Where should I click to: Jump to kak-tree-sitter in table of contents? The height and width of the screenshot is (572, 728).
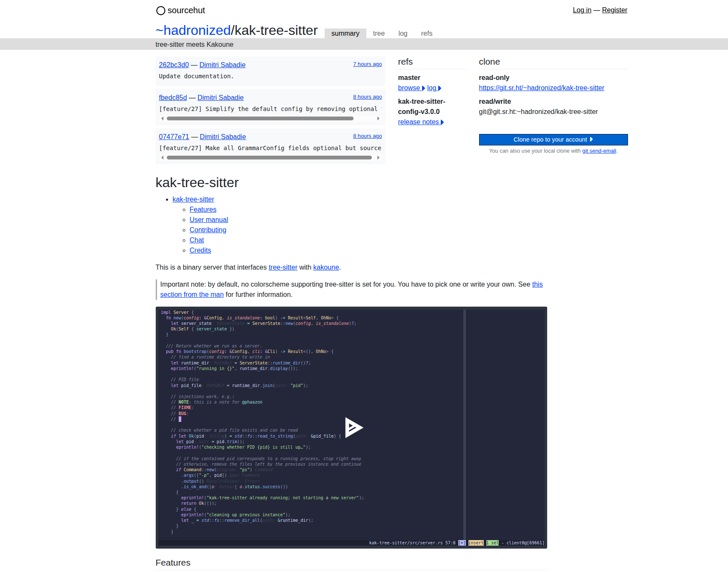coord(193,199)
